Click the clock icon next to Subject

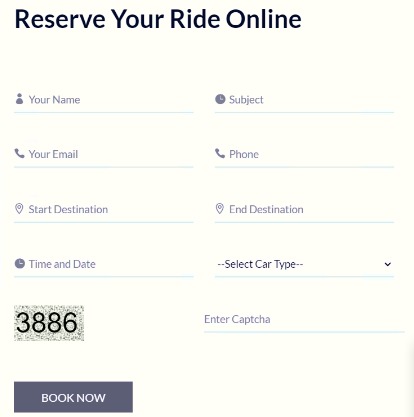220,99
